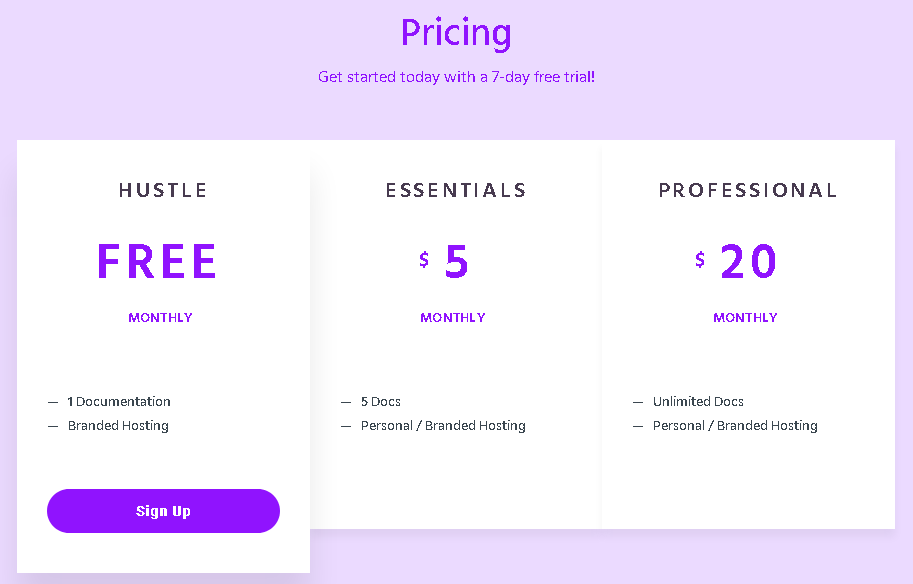Click MONTHLY label in the Professional plan
This screenshot has width=913, height=584.
click(x=745, y=318)
